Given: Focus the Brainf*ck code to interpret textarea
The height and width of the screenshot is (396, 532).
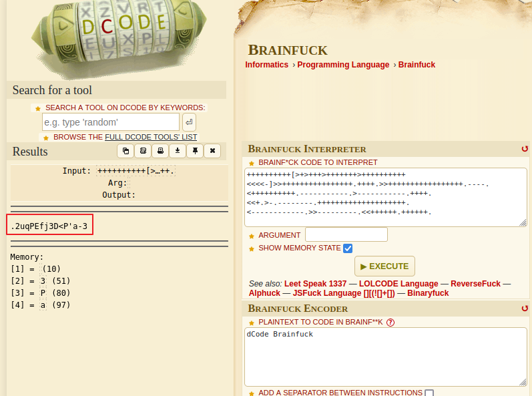Looking at the screenshot, I should (x=385, y=197).
